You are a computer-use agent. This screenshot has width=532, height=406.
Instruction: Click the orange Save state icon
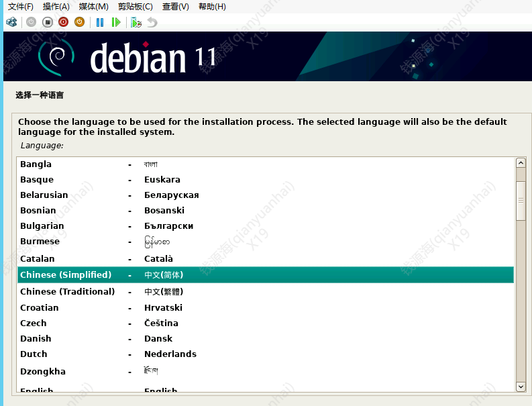pyautogui.click(x=79, y=22)
